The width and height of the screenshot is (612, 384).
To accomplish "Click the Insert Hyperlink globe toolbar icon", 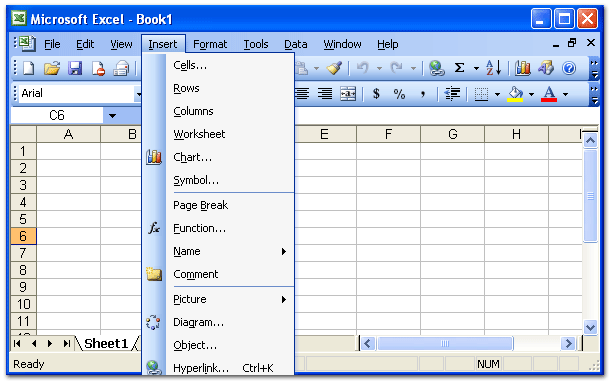I will tap(437, 68).
